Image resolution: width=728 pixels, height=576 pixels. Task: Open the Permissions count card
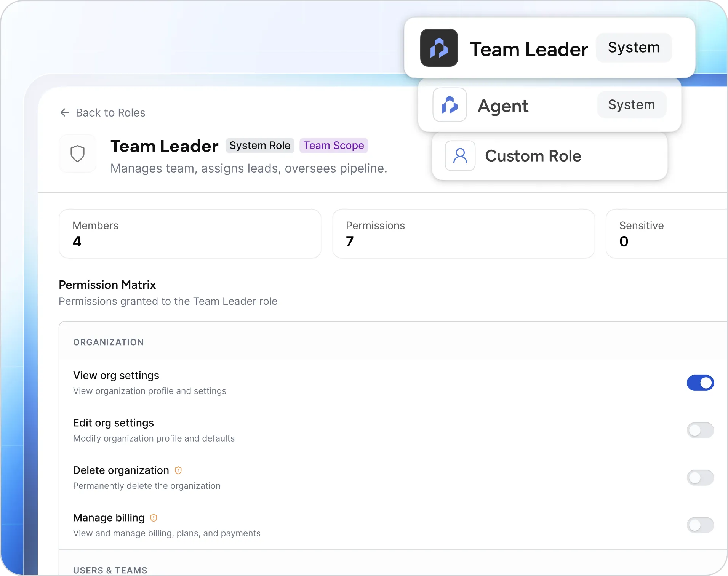tap(464, 234)
